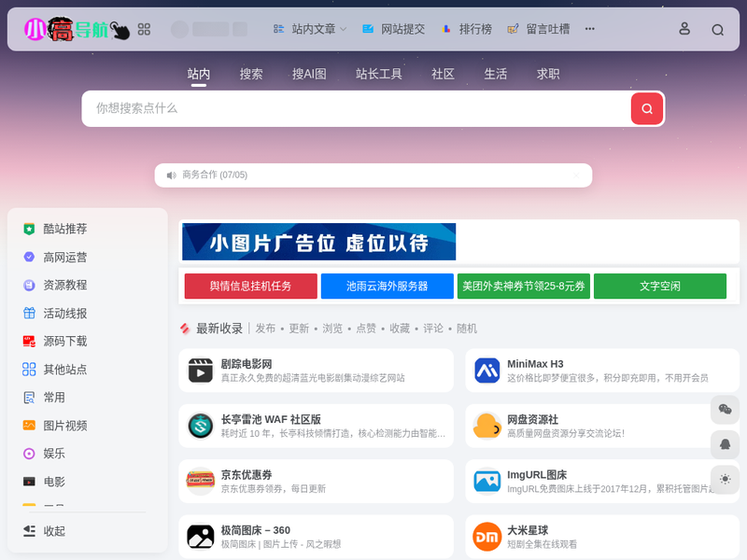
Task: Click the 极简图床 – 360 icon
Action: pyautogui.click(x=200, y=537)
